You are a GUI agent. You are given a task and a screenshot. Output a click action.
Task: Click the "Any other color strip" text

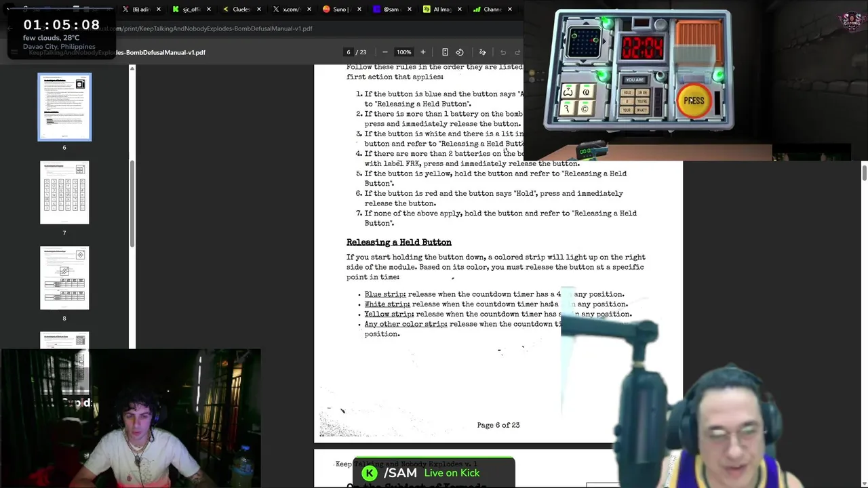coord(406,324)
